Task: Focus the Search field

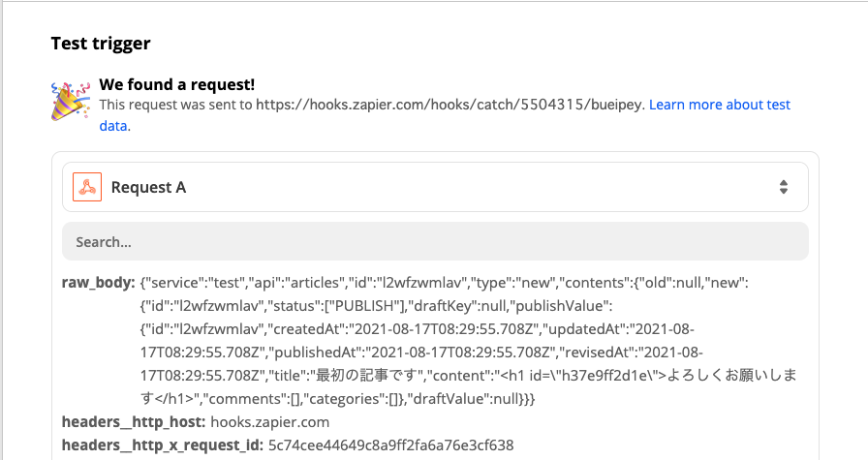Action: tap(435, 241)
